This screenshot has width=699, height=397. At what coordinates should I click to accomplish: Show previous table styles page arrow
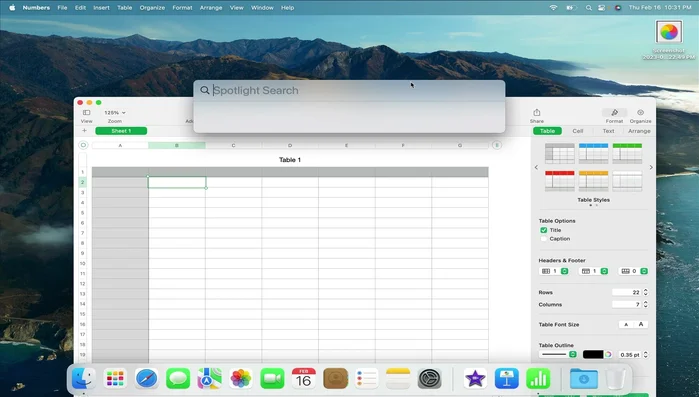(x=536, y=168)
